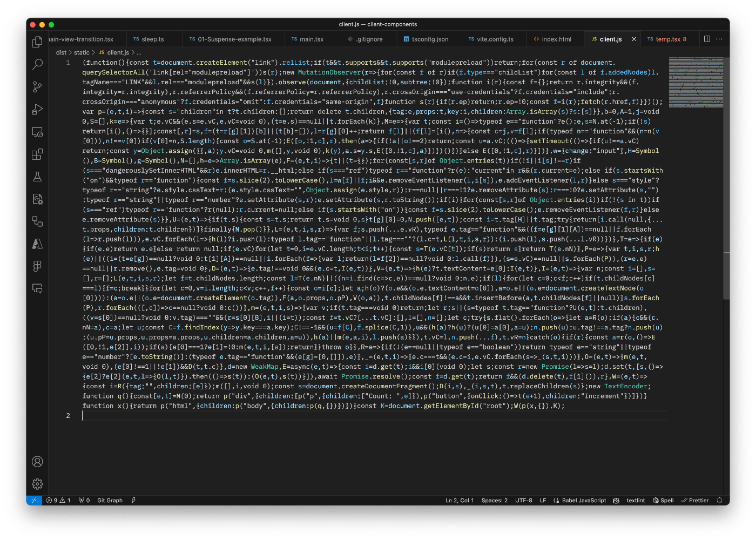Click the split editor right icon
756x540 pixels.
point(707,39)
